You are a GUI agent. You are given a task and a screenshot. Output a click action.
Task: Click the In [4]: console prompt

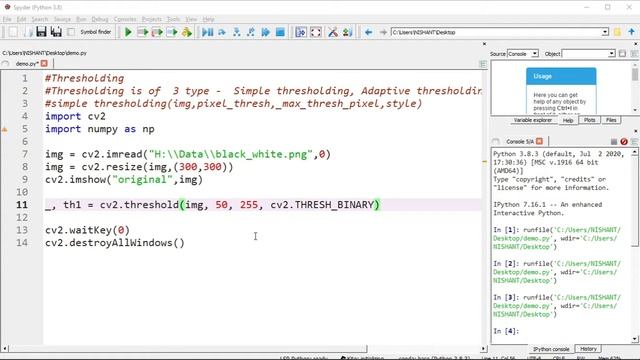click(x=506, y=331)
